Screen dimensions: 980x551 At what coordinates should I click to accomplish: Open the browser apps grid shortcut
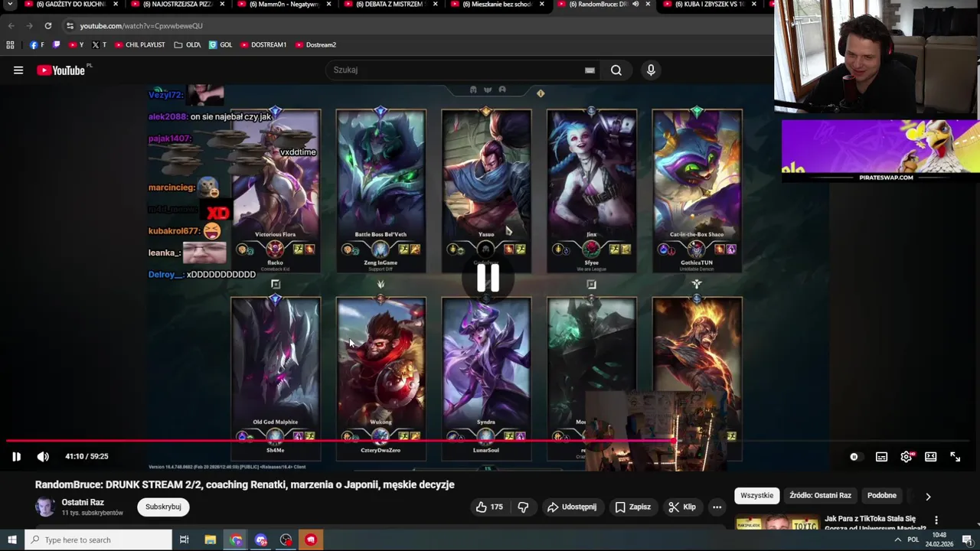point(10,45)
